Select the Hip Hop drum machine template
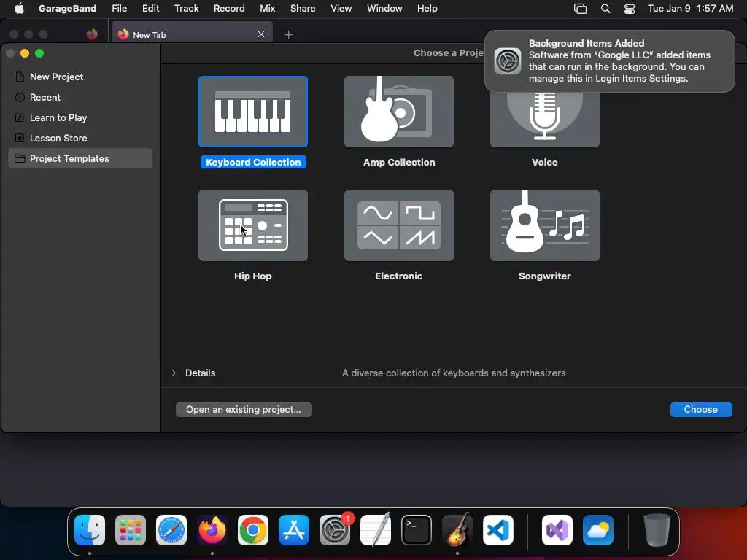Viewport: 747px width, 560px height. 253,225
